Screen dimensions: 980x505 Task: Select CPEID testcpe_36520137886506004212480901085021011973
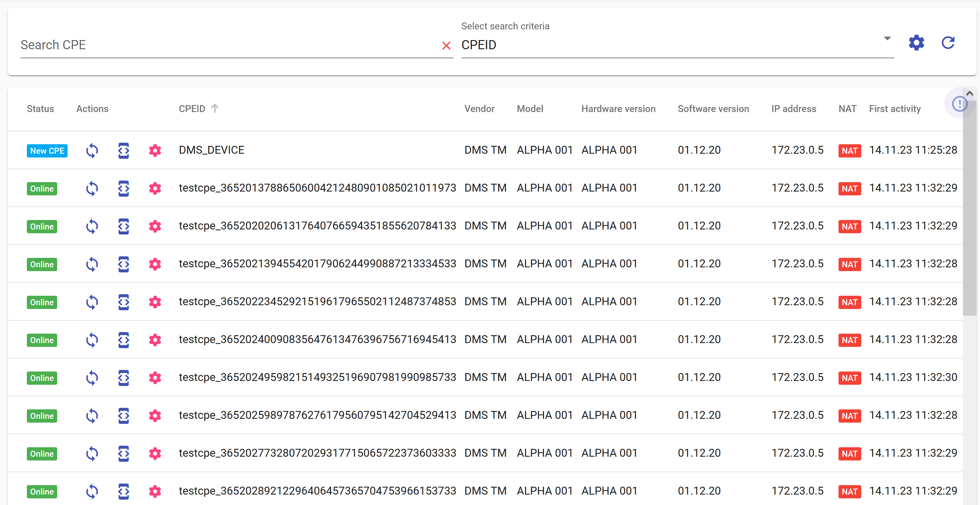pos(317,188)
